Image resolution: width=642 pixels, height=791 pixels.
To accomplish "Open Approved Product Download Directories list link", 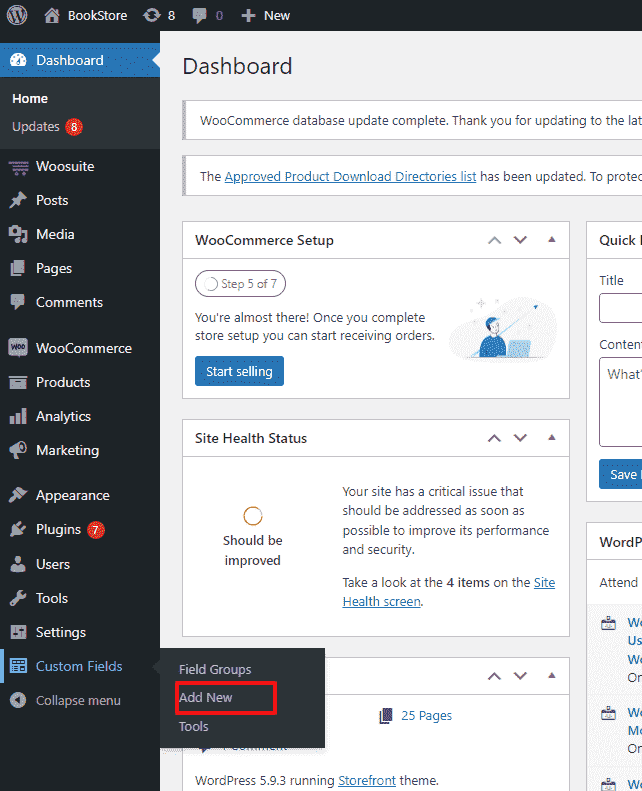I will [350, 177].
